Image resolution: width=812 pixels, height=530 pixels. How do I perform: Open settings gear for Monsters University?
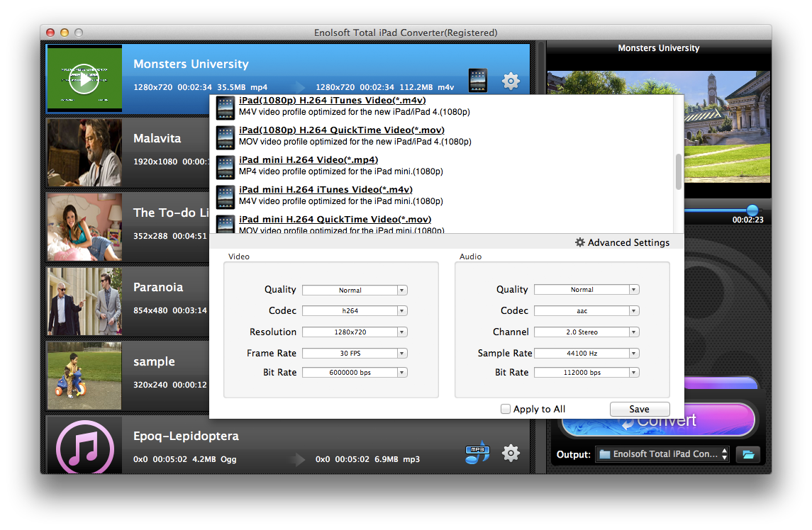(x=511, y=81)
